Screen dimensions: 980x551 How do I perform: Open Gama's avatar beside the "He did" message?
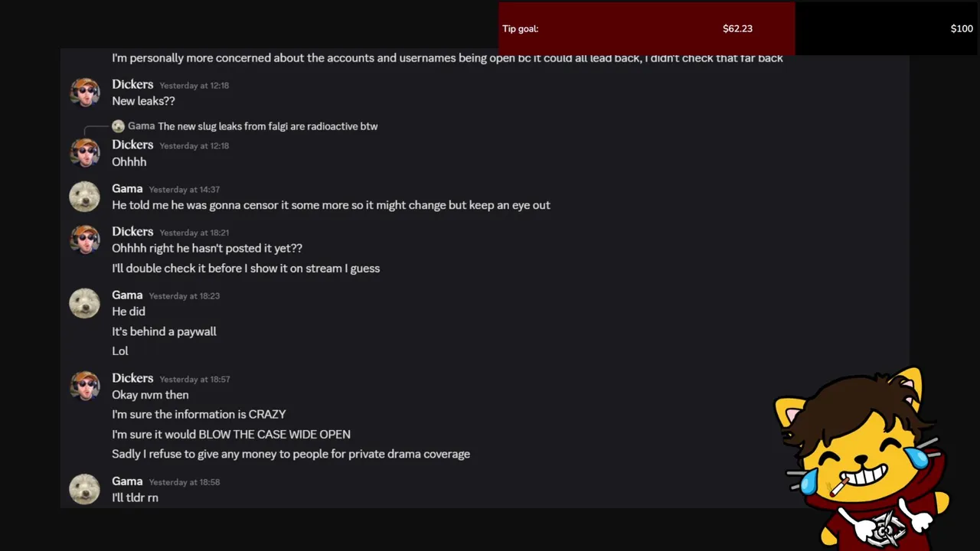coord(84,302)
